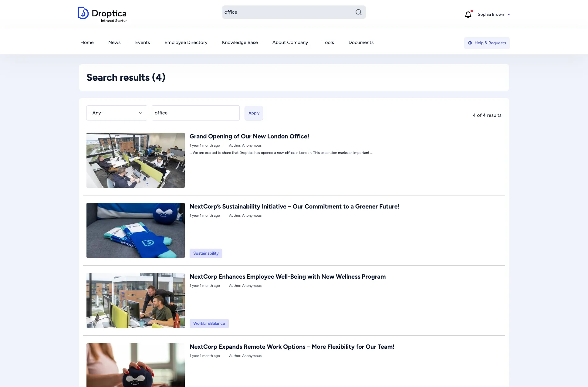Image resolution: width=588 pixels, height=387 pixels.
Task: Click the Search results (4) heading
Action: 126,77
